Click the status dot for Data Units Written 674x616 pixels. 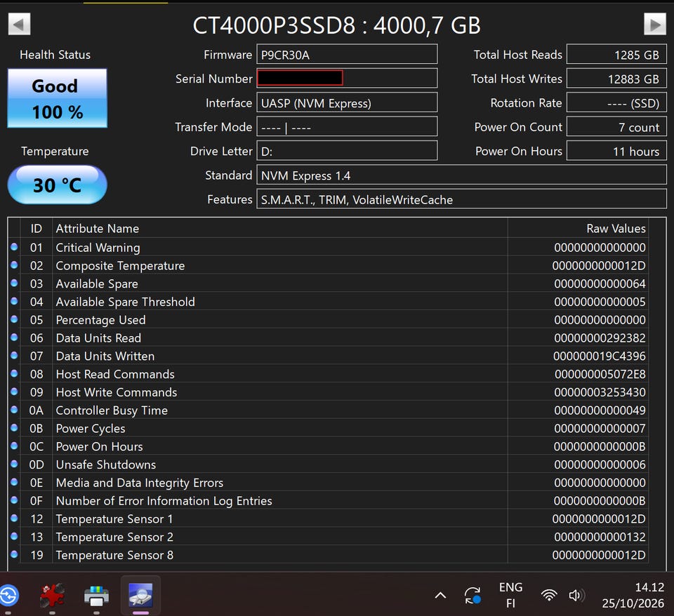tap(14, 355)
